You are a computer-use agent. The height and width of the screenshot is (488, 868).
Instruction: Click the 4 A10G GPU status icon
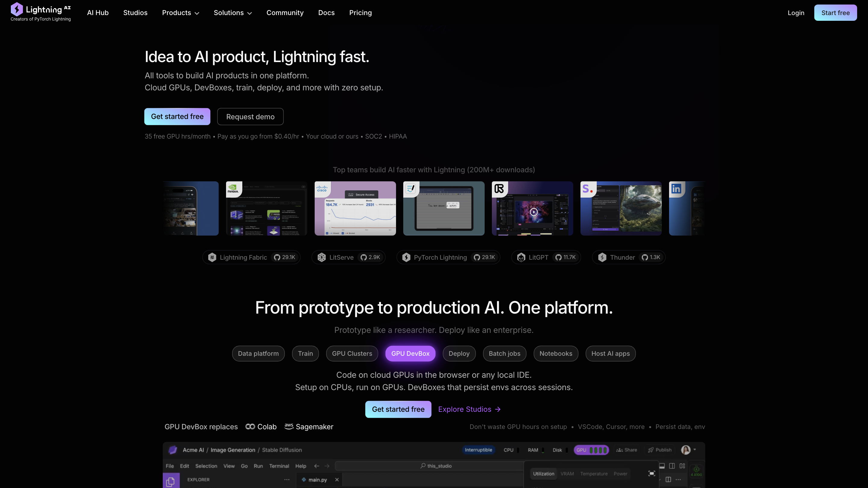tap(697, 471)
